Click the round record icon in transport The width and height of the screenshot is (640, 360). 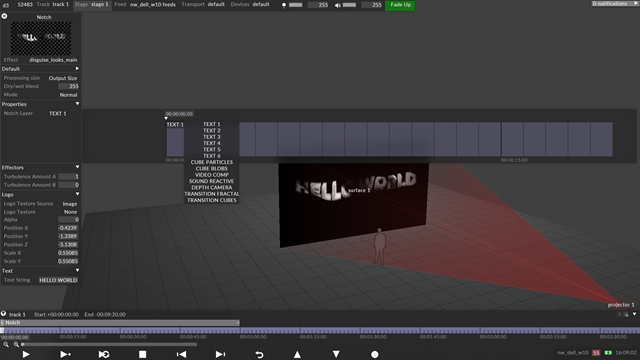(375, 354)
